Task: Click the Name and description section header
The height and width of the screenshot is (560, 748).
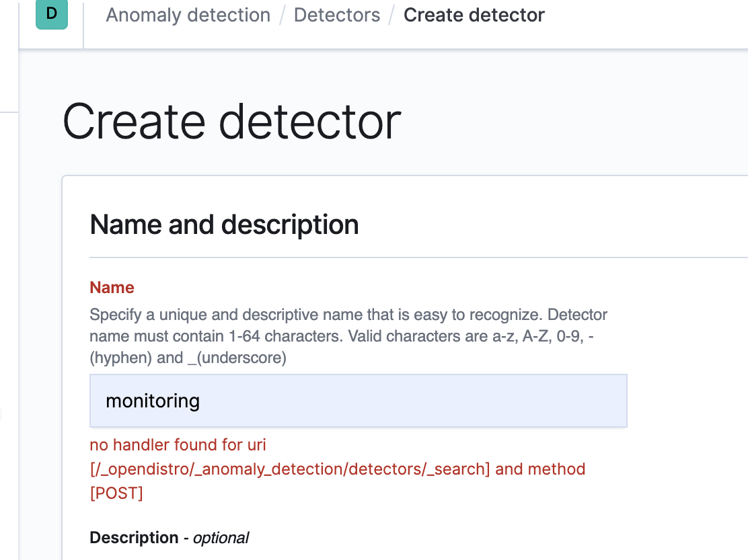Action: click(224, 225)
